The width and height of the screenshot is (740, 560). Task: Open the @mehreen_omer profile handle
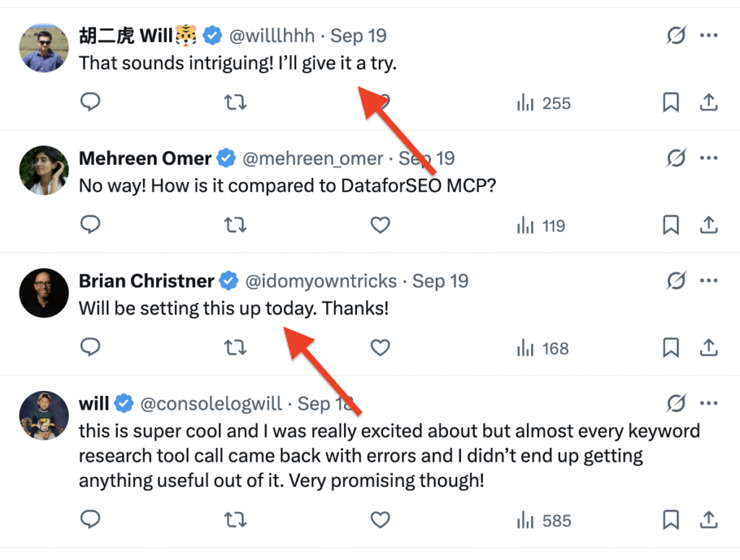312,158
